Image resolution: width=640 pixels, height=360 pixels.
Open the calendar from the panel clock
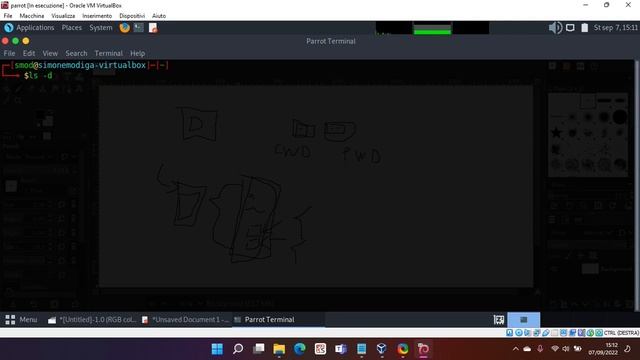point(616,28)
